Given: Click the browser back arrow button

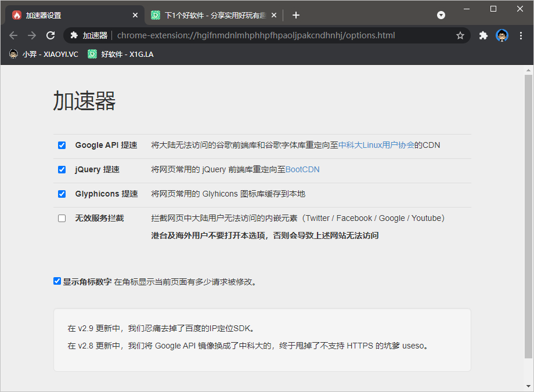Looking at the screenshot, I should click(13, 35).
